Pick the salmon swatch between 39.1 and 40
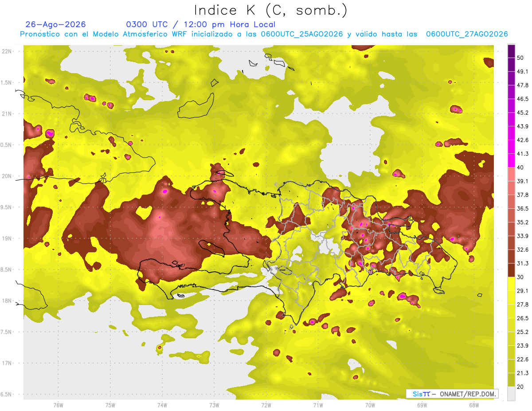Screen dimensions: 532x411 pyautogui.click(x=512, y=174)
